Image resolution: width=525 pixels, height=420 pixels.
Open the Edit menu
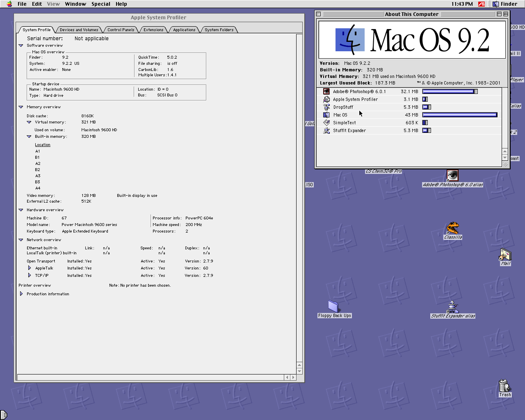[37, 4]
